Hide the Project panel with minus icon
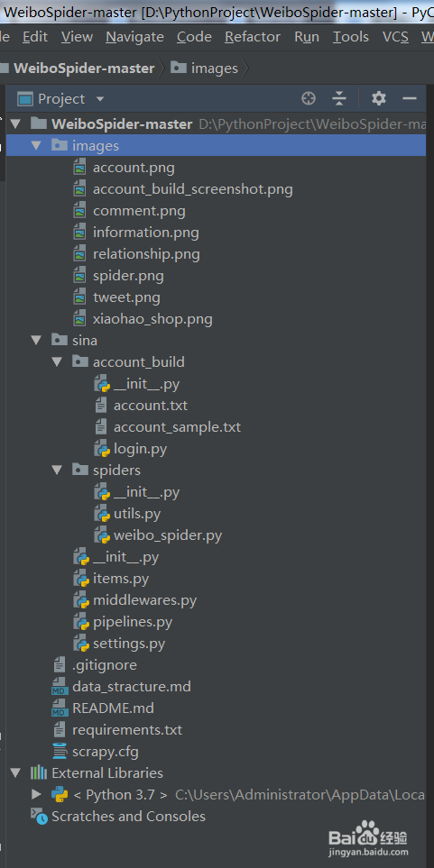 click(x=410, y=98)
